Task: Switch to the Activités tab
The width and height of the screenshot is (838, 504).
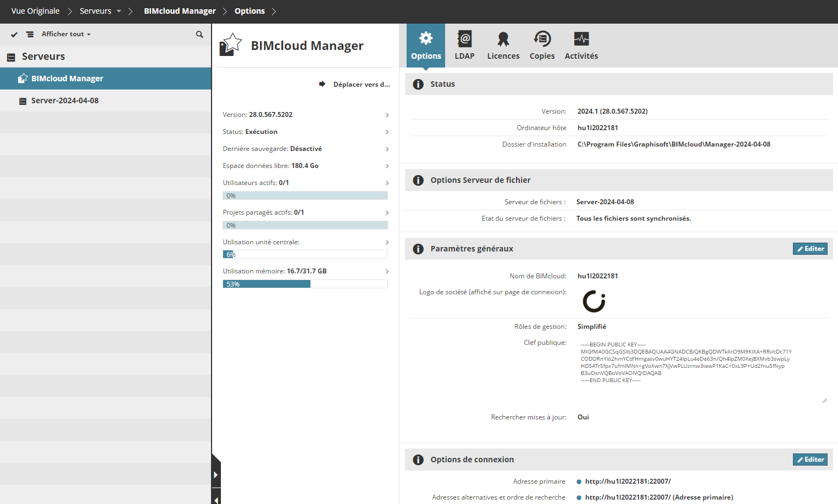Action: (x=581, y=46)
